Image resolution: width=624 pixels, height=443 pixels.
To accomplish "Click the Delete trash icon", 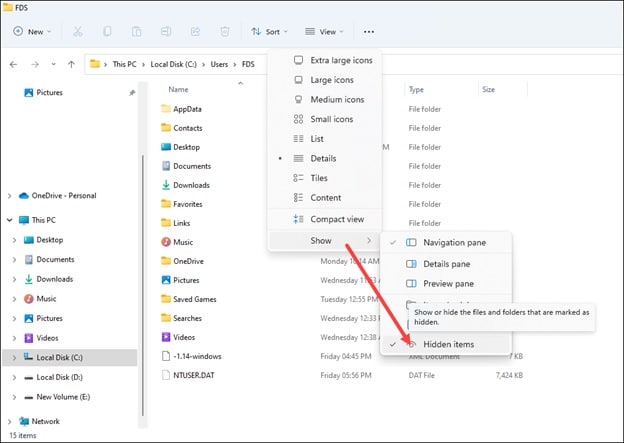I will click(x=225, y=31).
